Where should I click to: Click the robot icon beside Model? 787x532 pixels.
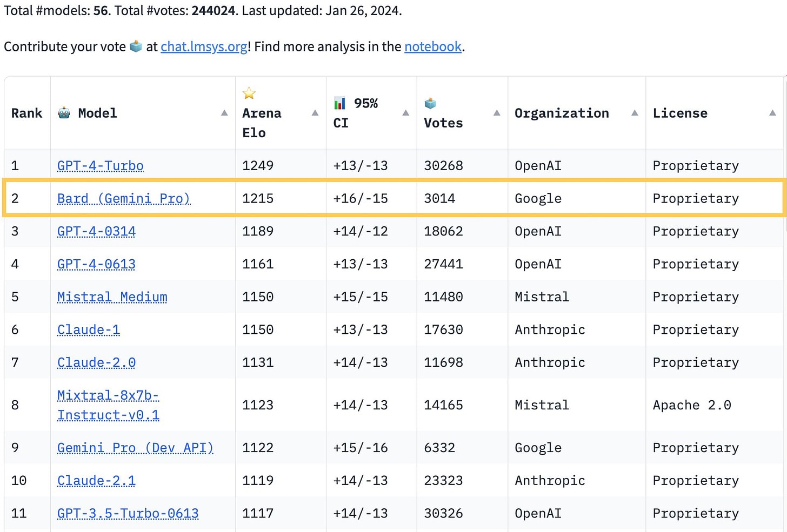64,113
